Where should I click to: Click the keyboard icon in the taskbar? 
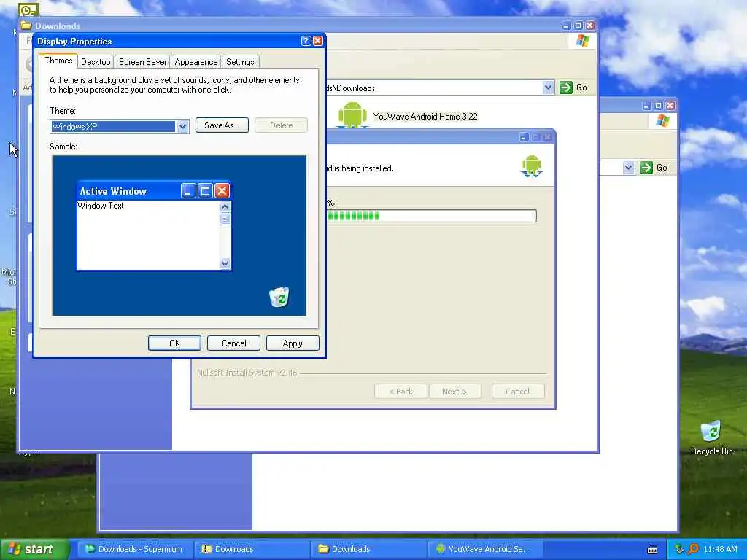(x=652, y=550)
